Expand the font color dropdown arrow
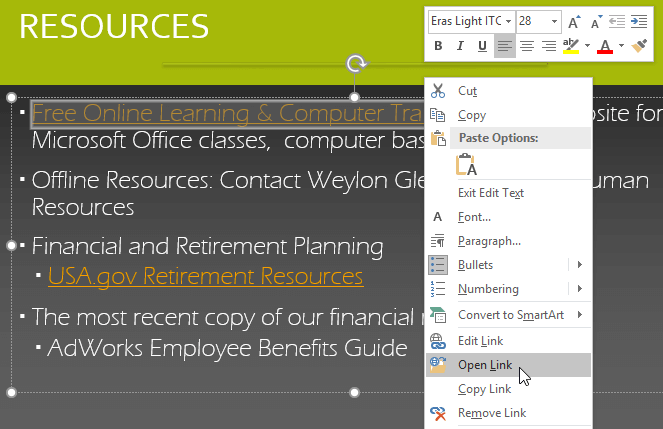The image size is (663, 429). click(x=621, y=45)
